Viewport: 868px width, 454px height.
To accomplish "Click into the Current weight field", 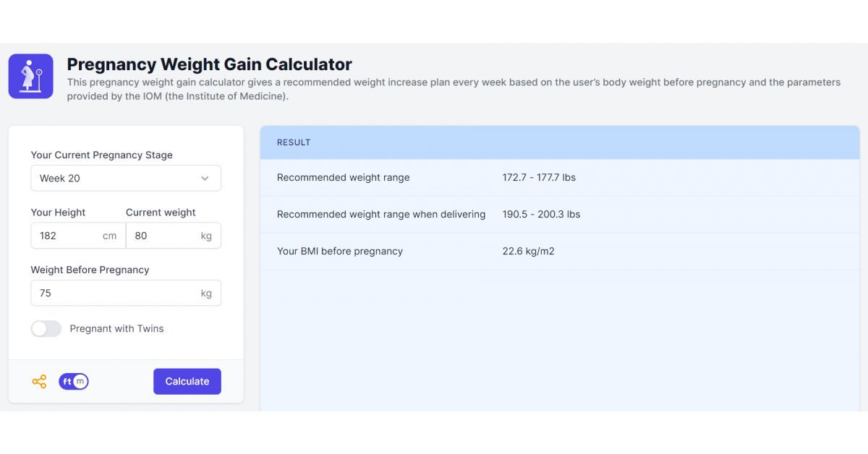I will pyautogui.click(x=163, y=236).
